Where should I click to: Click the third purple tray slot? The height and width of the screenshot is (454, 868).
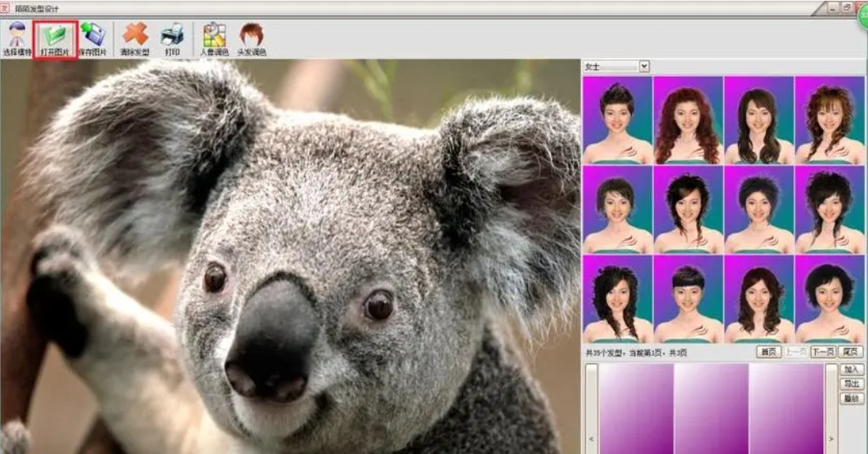pos(785,408)
